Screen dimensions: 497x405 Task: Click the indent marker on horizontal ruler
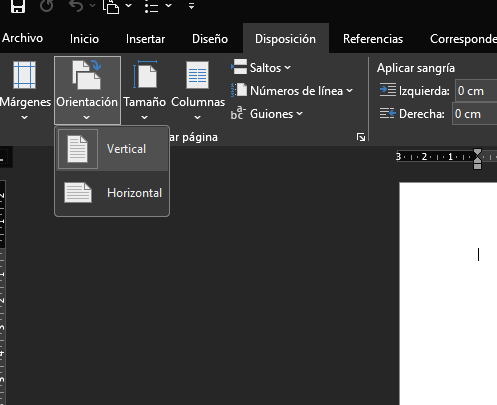coord(477,159)
